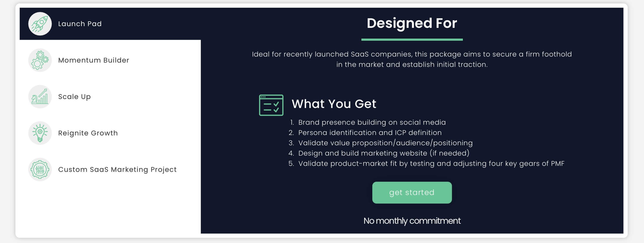Viewport: 644px width, 243px height.
Task: Click the item Persona identification and ICP definition
Action: click(370, 133)
